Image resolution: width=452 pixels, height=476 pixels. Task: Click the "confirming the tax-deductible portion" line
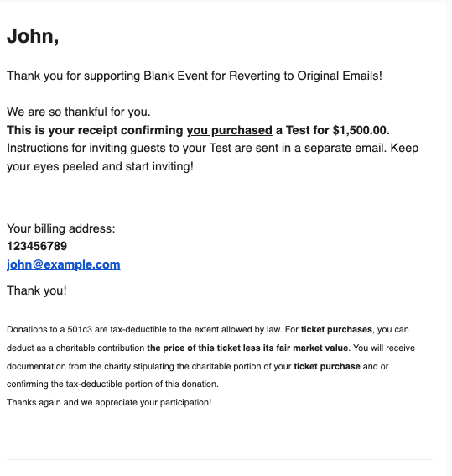(112, 384)
